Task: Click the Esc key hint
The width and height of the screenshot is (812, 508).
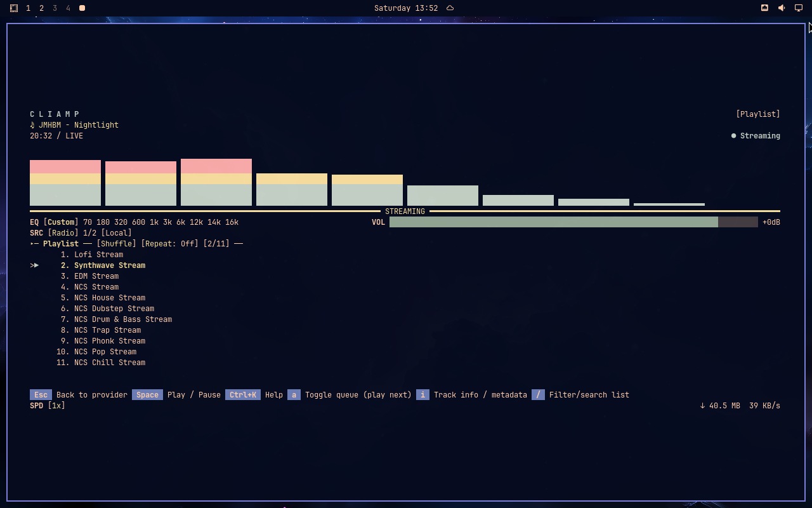Action: 41,395
